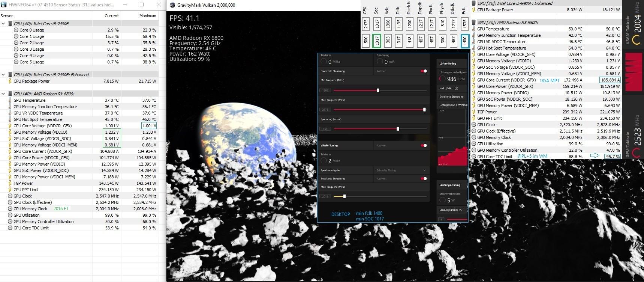Image resolution: width=644 pixels, height=282 pixels.
Task: Click the Current column header
Action: click(112, 16)
